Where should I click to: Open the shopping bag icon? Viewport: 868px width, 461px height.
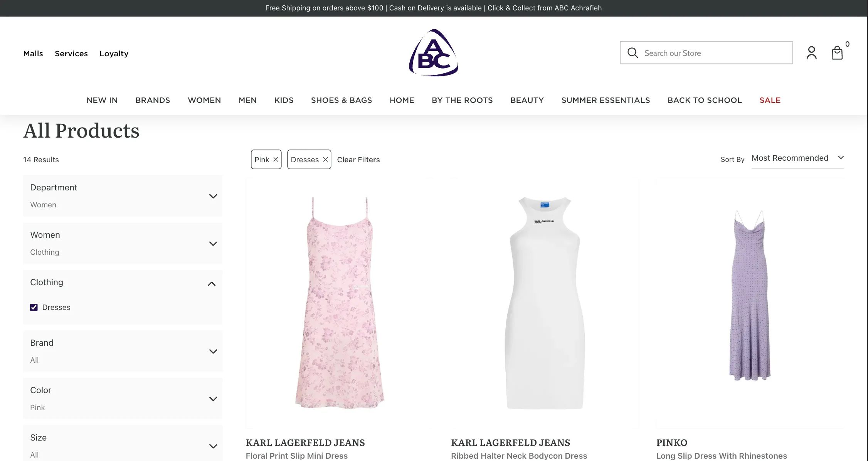click(837, 53)
